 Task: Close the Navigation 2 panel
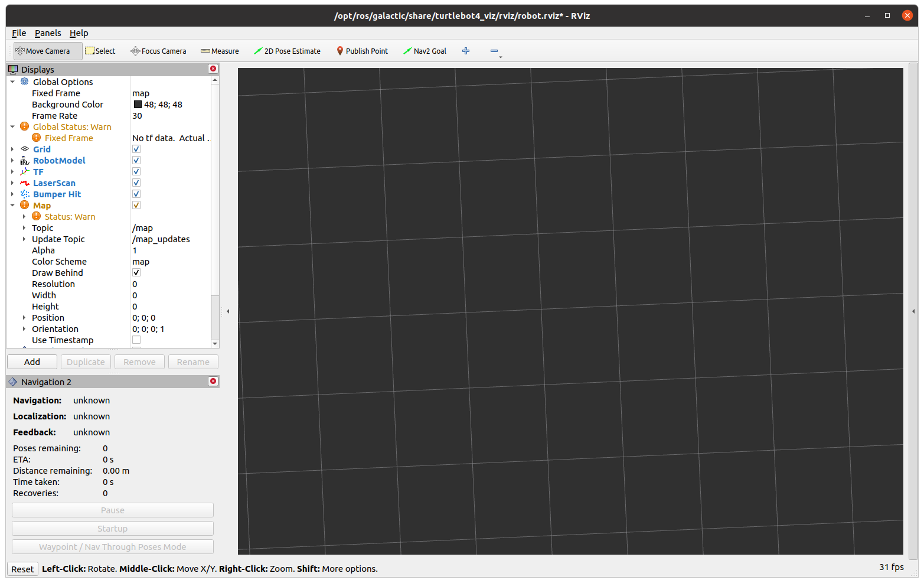(x=213, y=382)
